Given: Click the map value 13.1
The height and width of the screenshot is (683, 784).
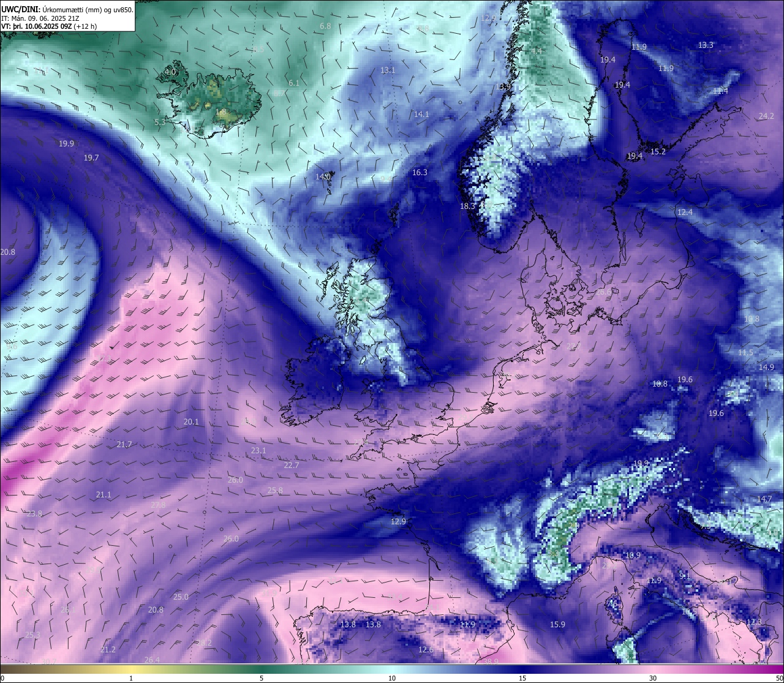Looking at the screenshot, I should click(388, 70).
